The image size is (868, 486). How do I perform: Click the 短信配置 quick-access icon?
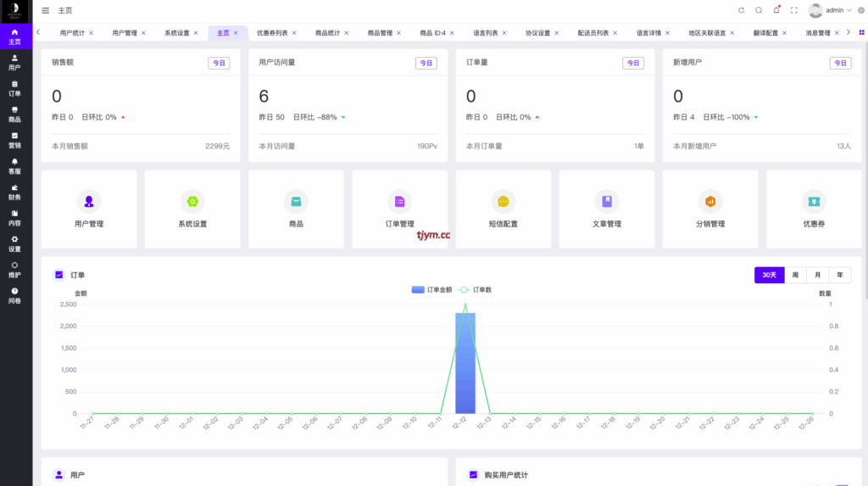(x=503, y=201)
